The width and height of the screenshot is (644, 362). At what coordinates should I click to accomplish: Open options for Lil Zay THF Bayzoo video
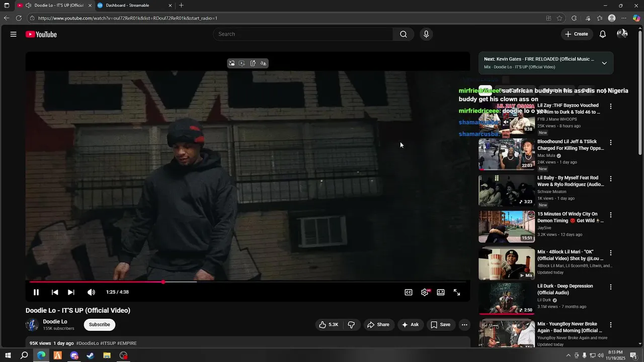tap(611, 107)
